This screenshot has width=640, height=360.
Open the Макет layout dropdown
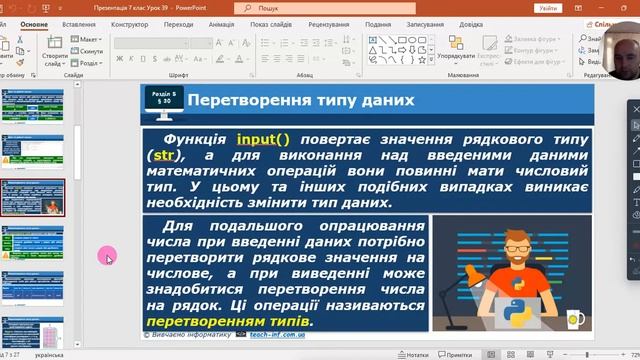click(86, 39)
